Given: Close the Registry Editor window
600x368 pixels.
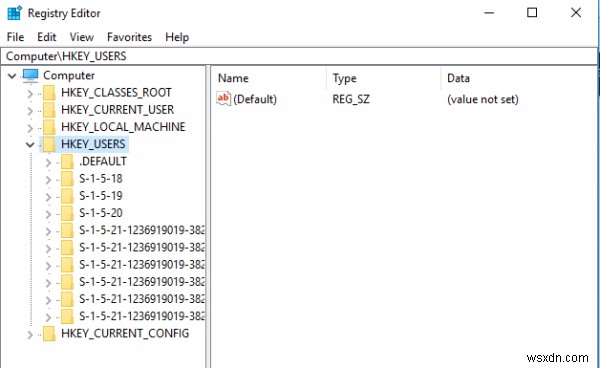Looking at the screenshot, I should pos(576,13).
